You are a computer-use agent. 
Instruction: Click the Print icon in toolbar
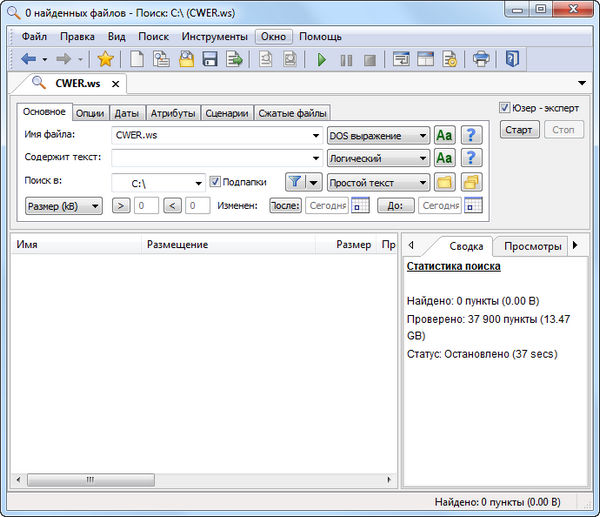click(481, 60)
